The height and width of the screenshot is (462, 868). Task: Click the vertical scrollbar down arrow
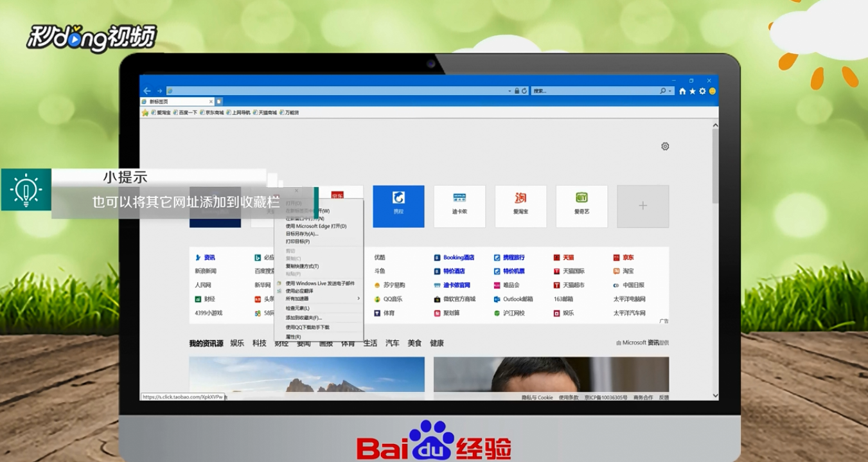(x=715, y=396)
